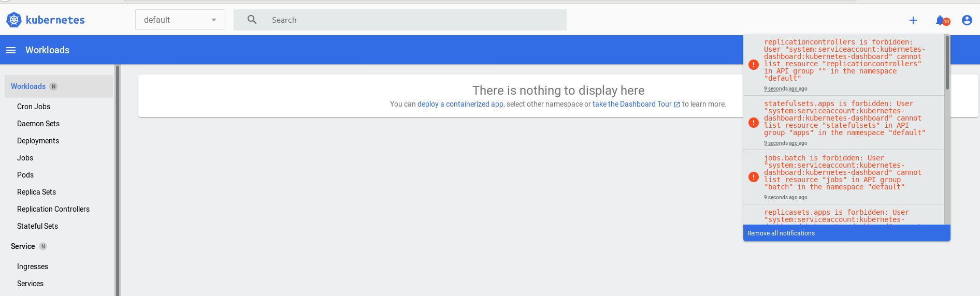Open the notifications bell icon
Screen dimensions: 980x296
(941, 20)
